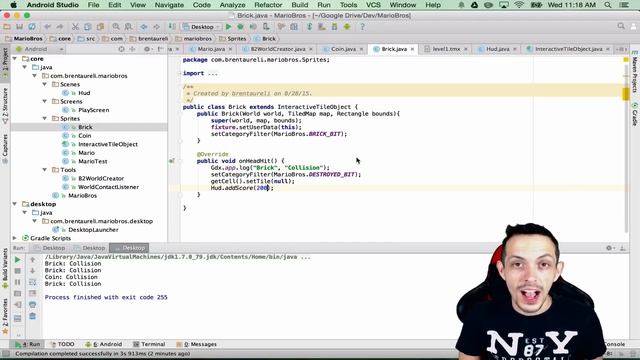Image resolution: width=640 pixels, height=360 pixels.
Task: Click the Make Project icon in the toolbar
Action: pyautogui.click(x=172, y=27)
